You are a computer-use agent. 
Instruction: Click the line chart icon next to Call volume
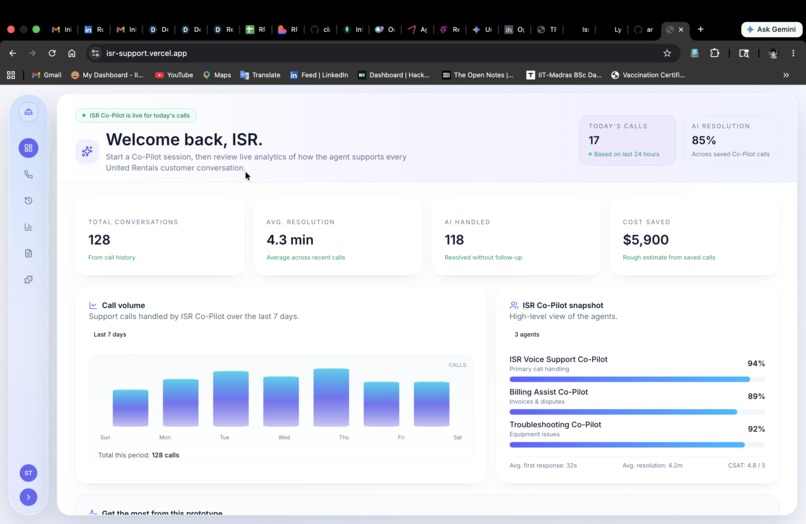[x=93, y=305]
